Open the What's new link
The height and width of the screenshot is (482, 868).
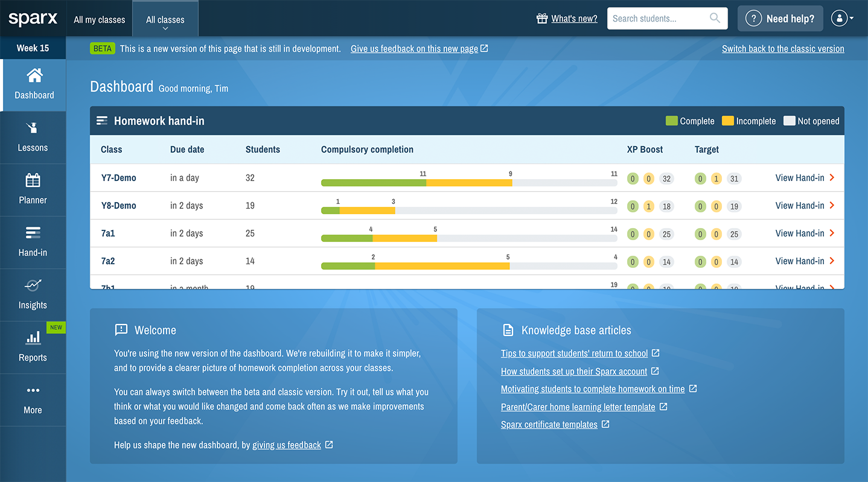[574, 19]
